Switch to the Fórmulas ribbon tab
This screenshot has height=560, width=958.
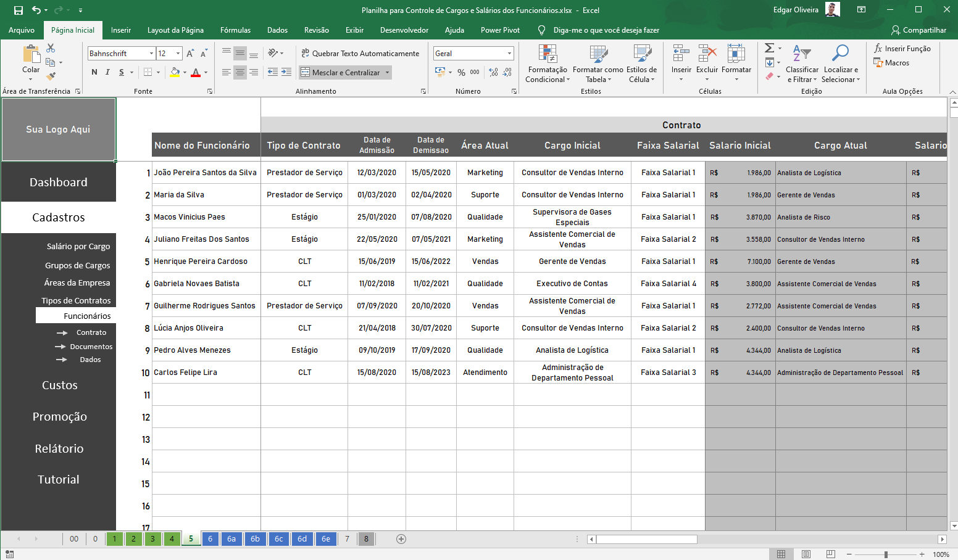[235, 30]
